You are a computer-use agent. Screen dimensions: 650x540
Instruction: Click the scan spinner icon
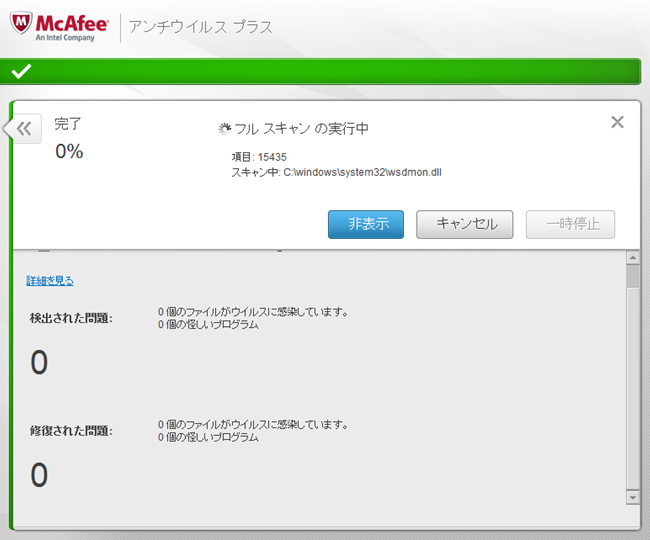[224, 129]
